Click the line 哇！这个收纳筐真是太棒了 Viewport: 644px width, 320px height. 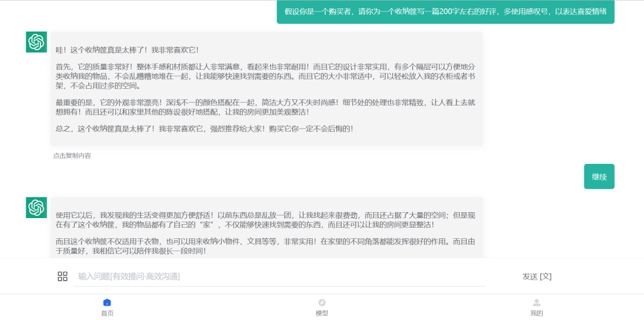click(128, 50)
